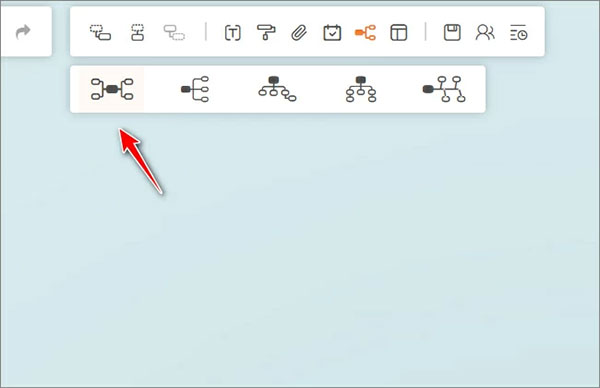Viewport: 600px width, 388px height.
Task: Save the mind map with floppy disk icon
Action: point(452,33)
